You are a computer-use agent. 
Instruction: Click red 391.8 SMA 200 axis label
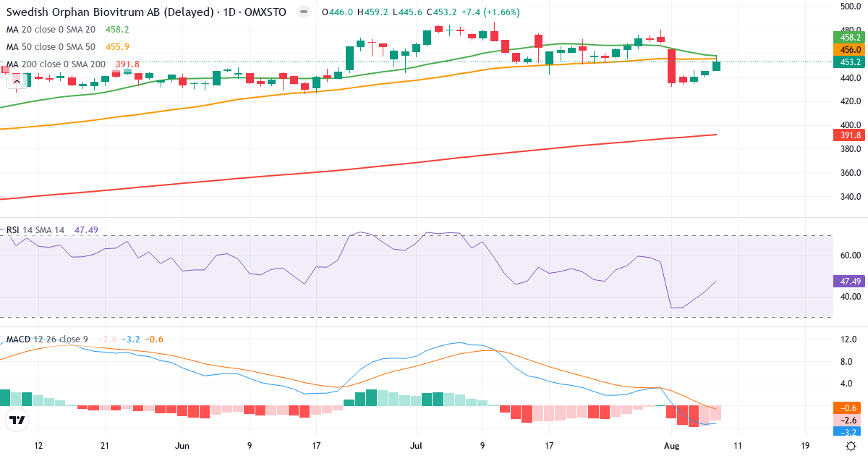pyautogui.click(x=851, y=135)
